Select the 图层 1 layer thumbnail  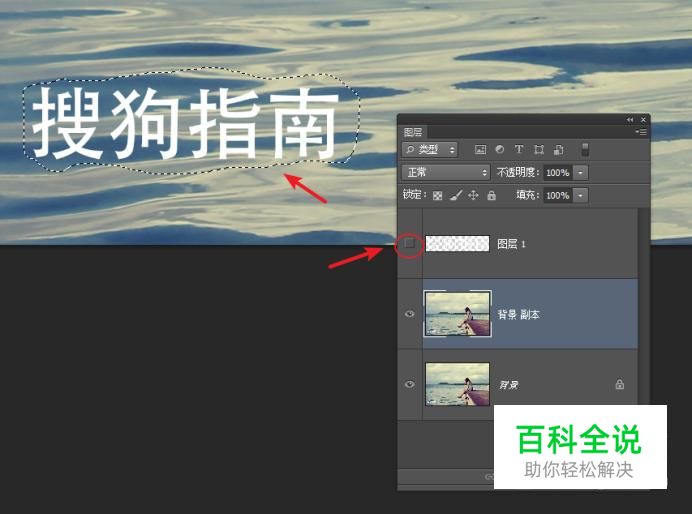click(x=457, y=244)
